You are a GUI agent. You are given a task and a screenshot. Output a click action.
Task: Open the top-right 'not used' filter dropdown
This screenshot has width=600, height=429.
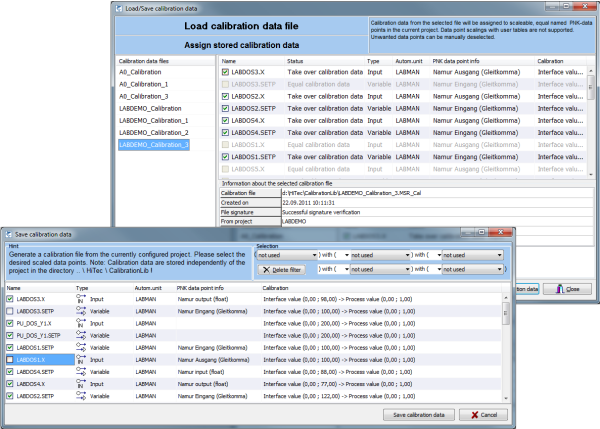coord(473,255)
